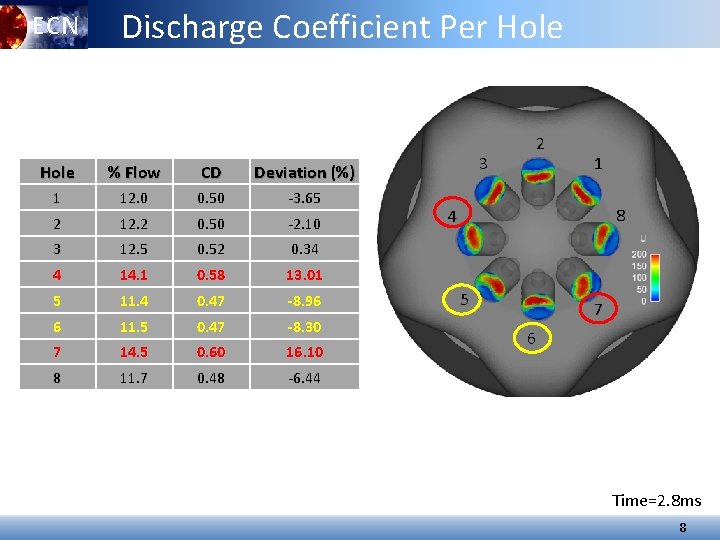
Task: Click slide page number 8 in the footer
Action: click(683, 527)
